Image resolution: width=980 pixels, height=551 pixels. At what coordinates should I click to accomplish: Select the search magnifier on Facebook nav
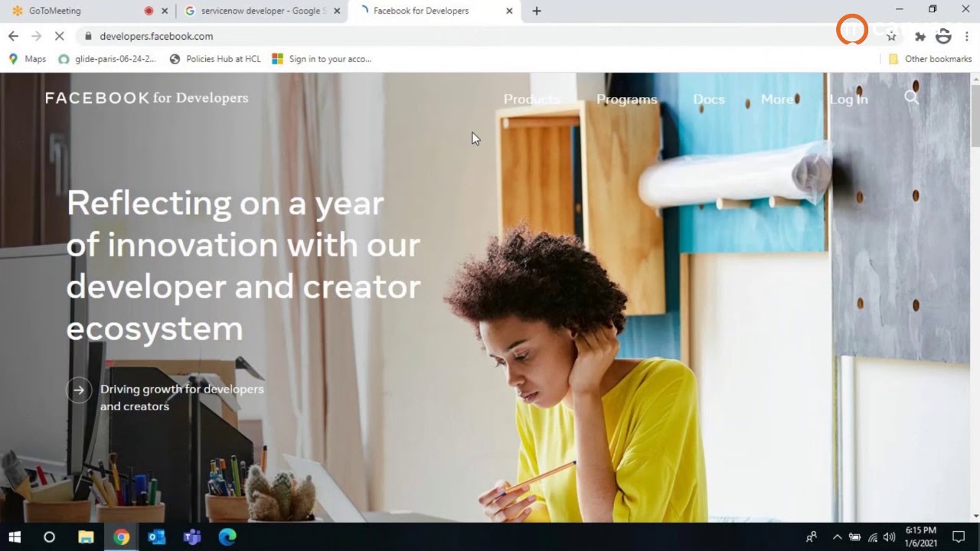tap(912, 98)
